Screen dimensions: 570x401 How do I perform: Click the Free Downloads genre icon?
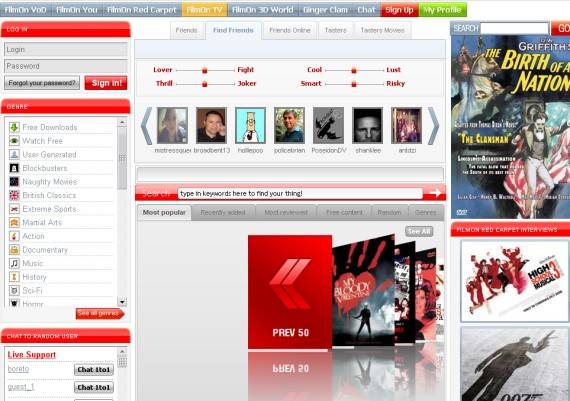point(14,127)
